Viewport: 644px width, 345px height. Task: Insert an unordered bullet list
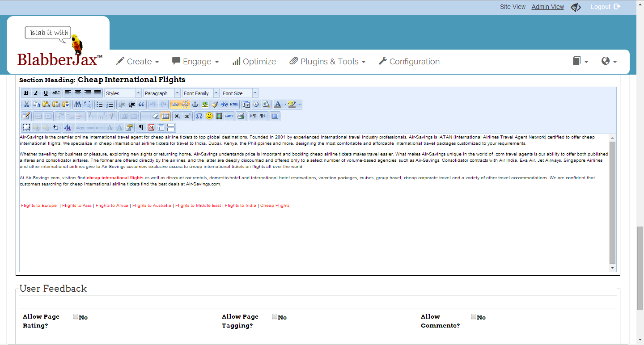99,105
